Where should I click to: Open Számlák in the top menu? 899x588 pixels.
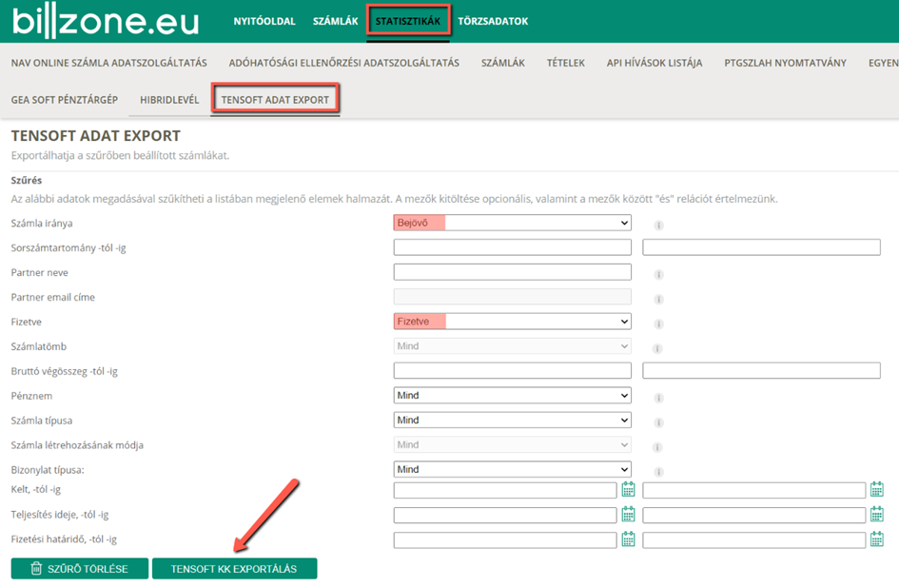tap(336, 21)
